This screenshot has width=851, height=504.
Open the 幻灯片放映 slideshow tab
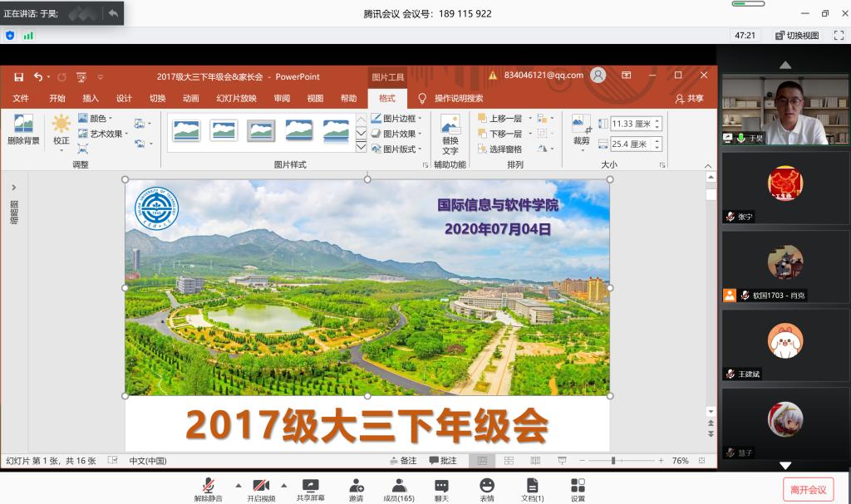tap(236, 98)
